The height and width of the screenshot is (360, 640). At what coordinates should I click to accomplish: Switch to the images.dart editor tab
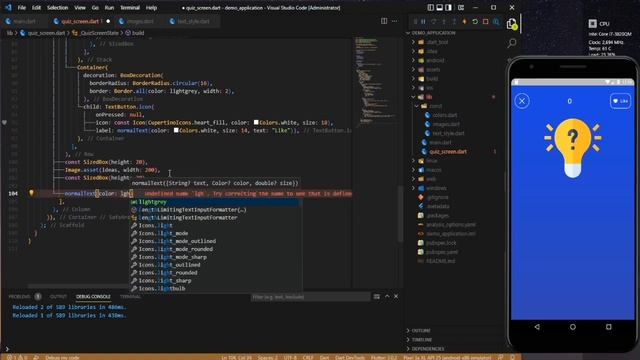click(140, 21)
